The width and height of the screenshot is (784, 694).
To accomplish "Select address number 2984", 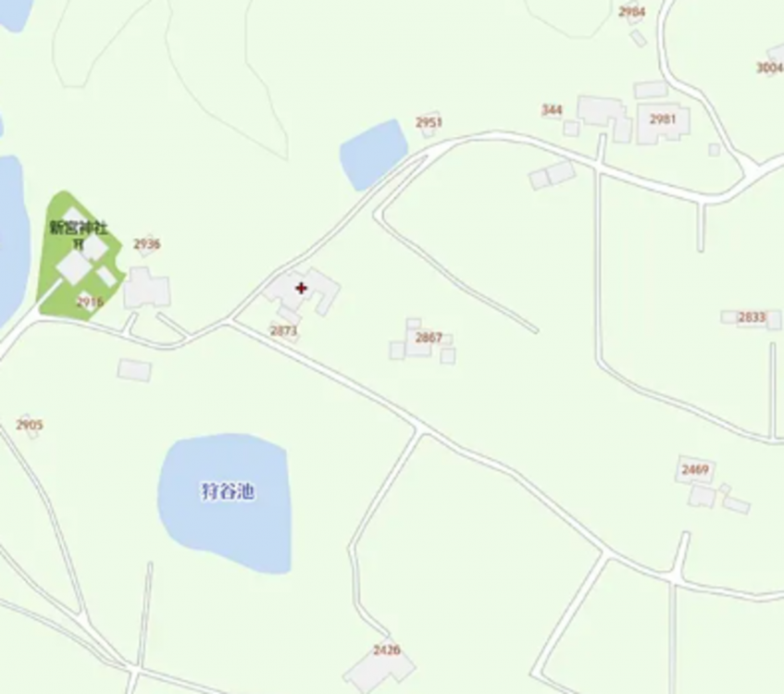I will [x=631, y=11].
